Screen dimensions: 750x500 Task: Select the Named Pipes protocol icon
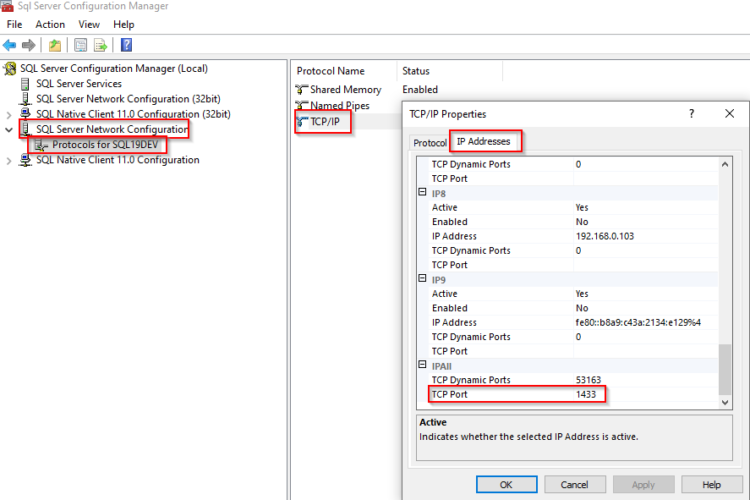pos(302,105)
